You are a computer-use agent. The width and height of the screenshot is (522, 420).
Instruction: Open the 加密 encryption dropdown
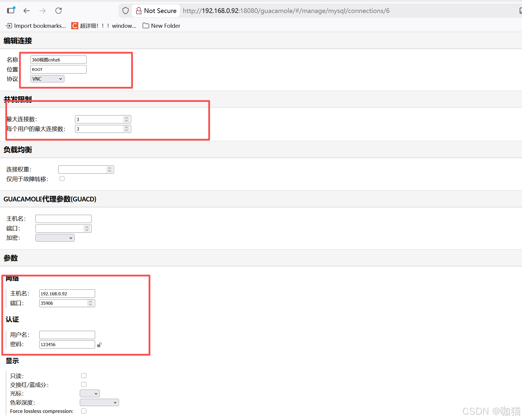(x=55, y=238)
